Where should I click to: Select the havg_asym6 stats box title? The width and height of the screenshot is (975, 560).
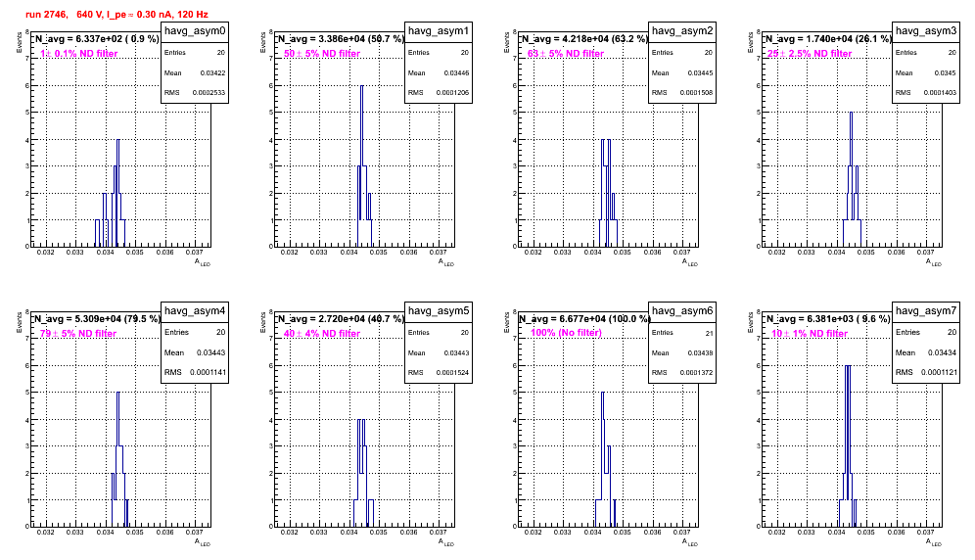[x=682, y=310]
